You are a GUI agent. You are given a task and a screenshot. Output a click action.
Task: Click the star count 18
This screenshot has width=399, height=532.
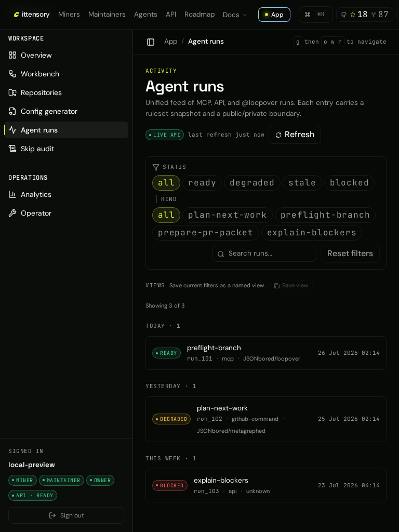(x=362, y=14)
